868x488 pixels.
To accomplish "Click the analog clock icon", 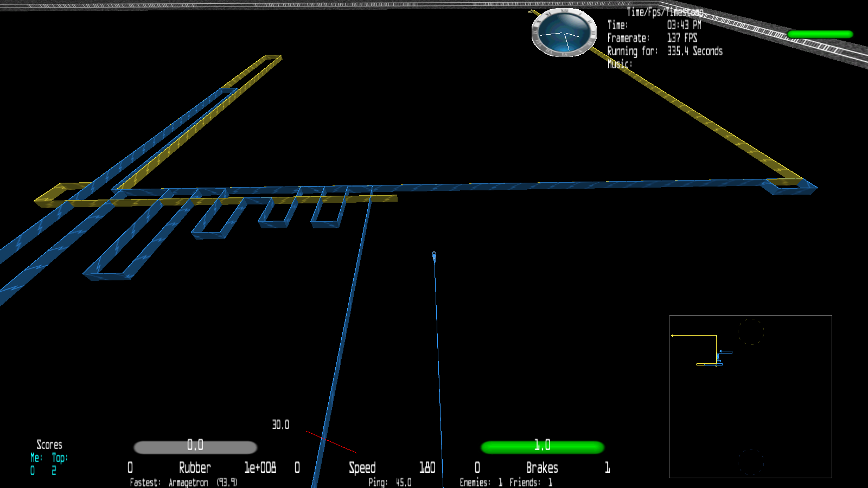I will tap(564, 33).
